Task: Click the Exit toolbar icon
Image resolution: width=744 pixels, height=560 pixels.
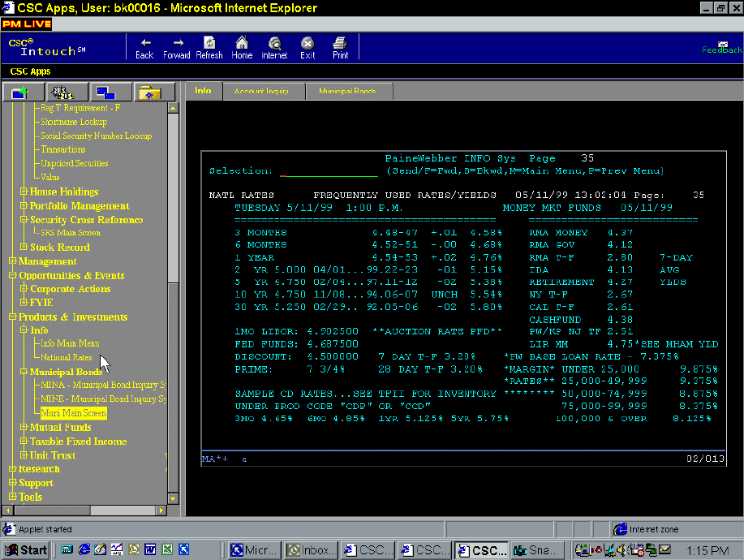Action: tap(307, 48)
